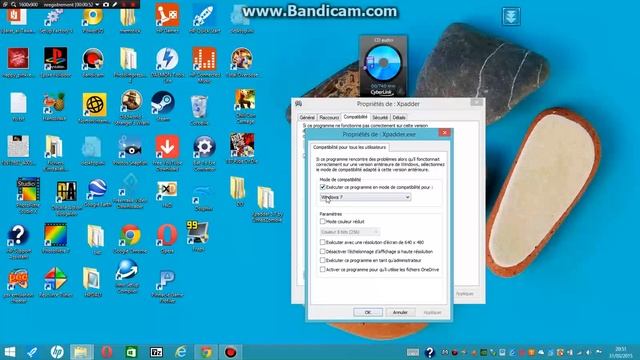Open the HP Support Assistant question-mark icon

pyautogui.click(x=18, y=242)
